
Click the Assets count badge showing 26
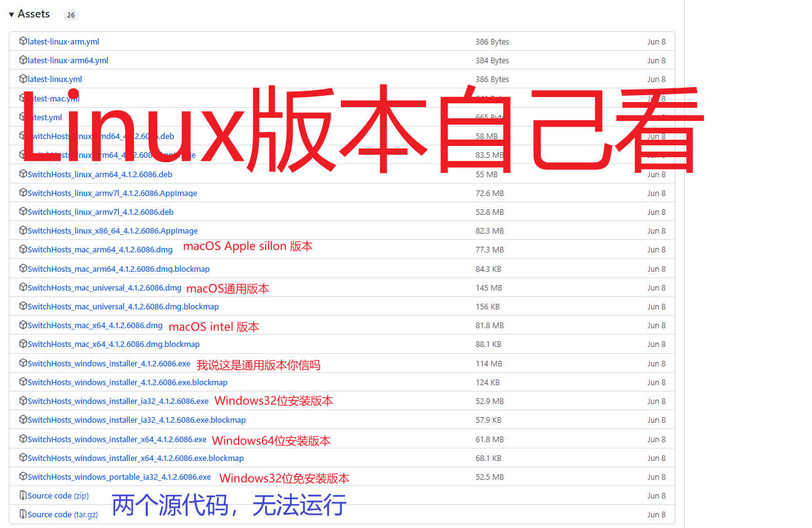pyautogui.click(x=71, y=15)
